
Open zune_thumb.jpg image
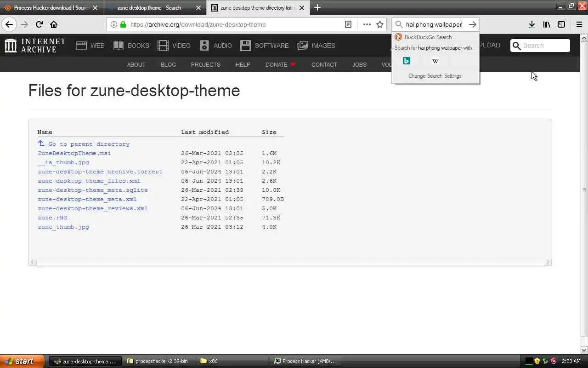pyautogui.click(x=63, y=227)
